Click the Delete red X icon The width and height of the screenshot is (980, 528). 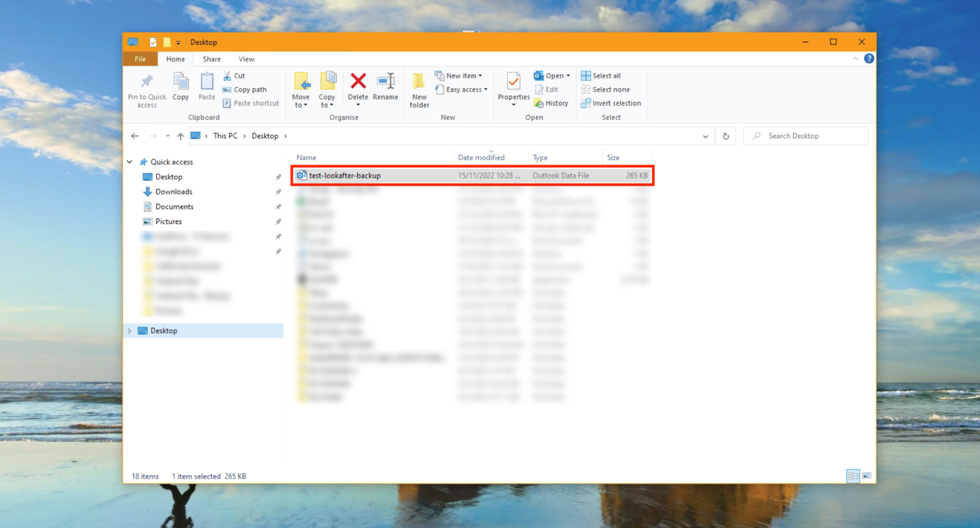[358, 82]
